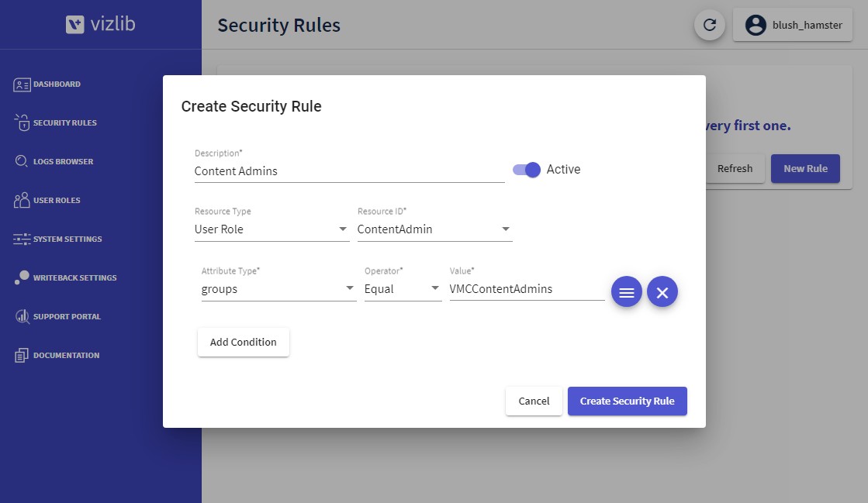868x503 pixels.
Task: Click the Create Security Rule button
Action: [628, 401]
